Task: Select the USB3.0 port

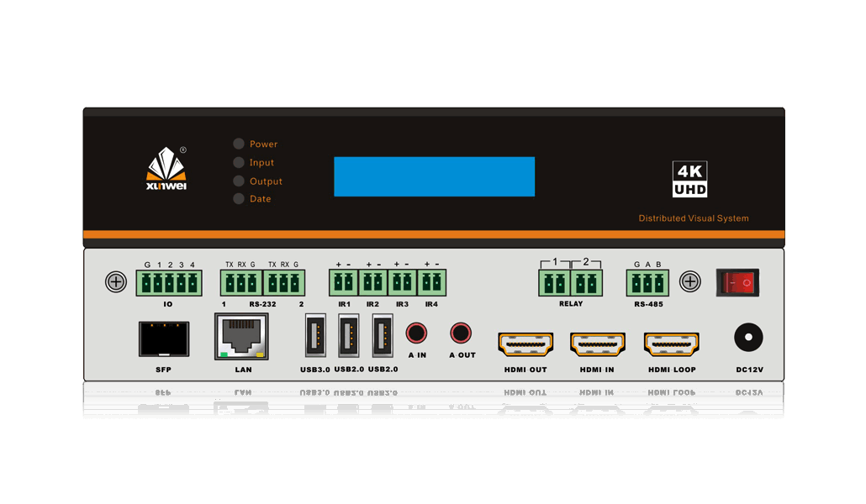Action: [315, 337]
